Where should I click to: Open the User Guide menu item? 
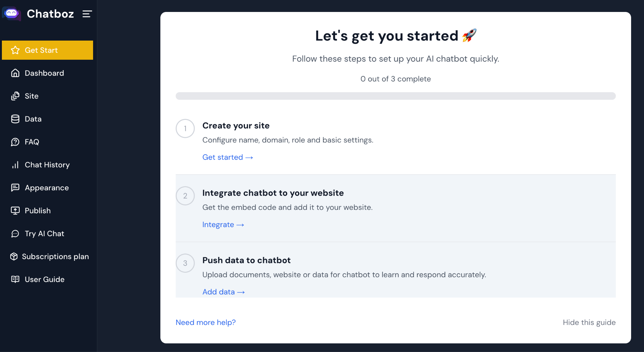click(x=44, y=280)
